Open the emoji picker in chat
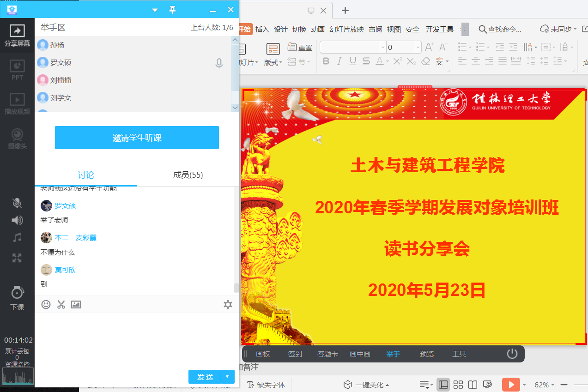 click(x=46, y=304)
